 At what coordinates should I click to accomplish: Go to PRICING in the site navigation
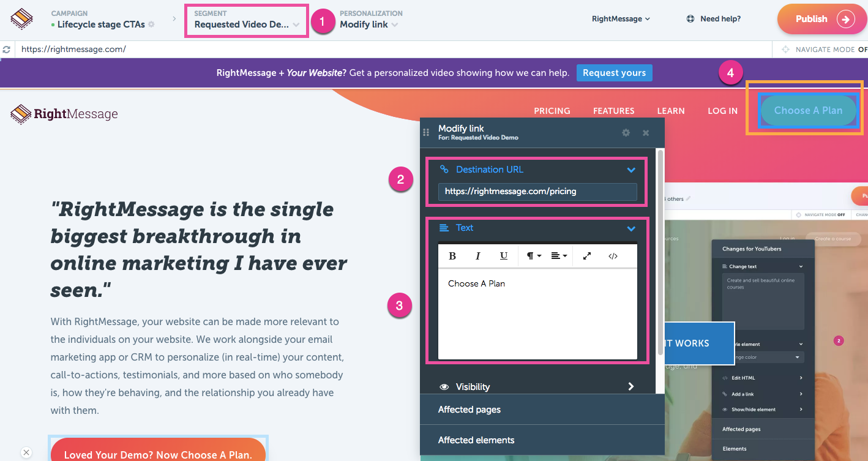(x=552, y=111)
